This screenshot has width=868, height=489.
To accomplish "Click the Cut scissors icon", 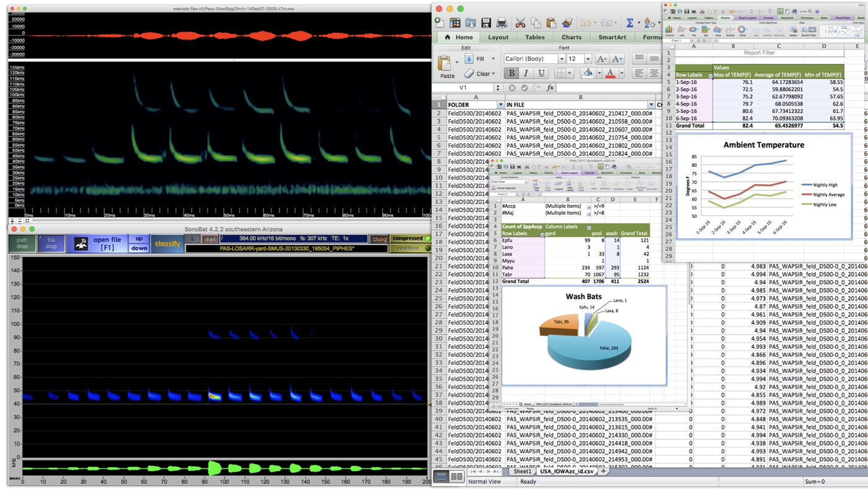I will [520, 23].
